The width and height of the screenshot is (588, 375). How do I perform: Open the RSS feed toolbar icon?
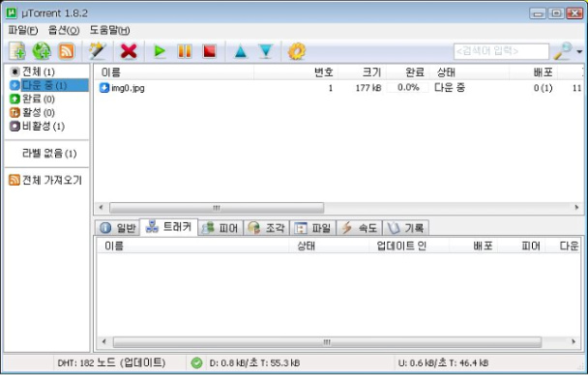(x=67, y=51)
